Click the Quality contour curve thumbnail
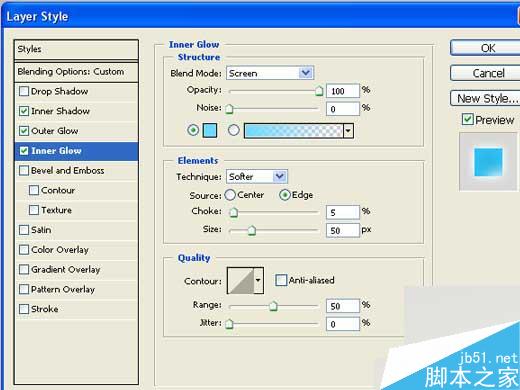Screen dimensions: 520x390 coord(241,281)
